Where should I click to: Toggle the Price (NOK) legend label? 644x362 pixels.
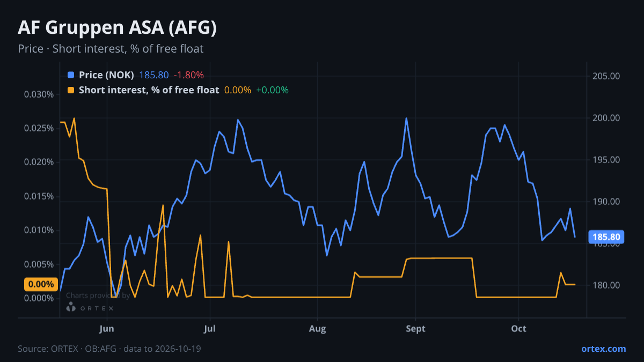[106, 75]
